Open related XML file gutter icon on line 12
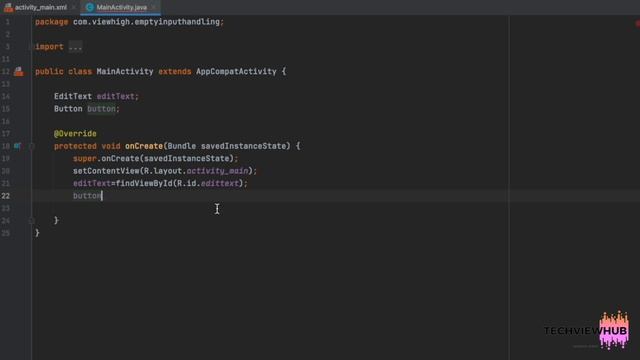The width and height of the screenshot is (640, 360). click(x=18, y=72)
